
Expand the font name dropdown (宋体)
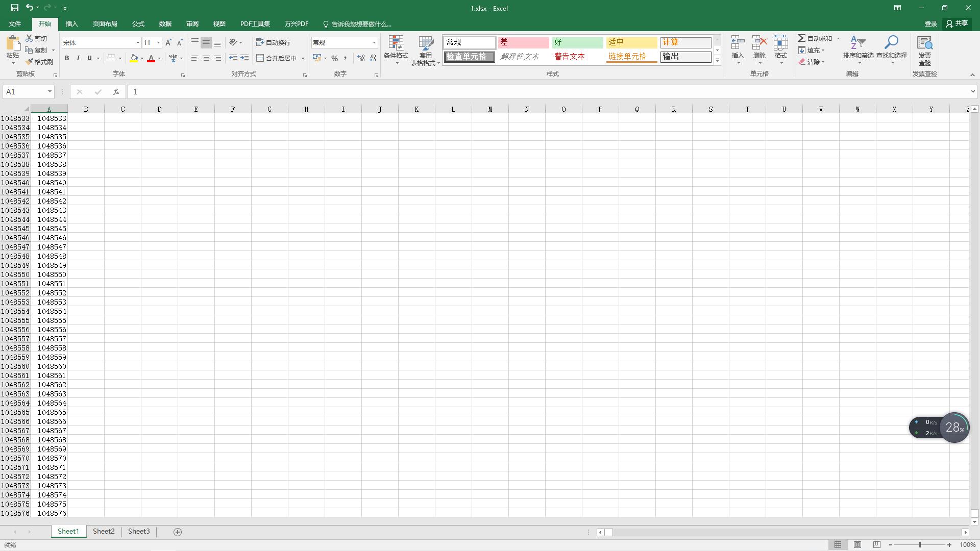(x=137, y=42)
